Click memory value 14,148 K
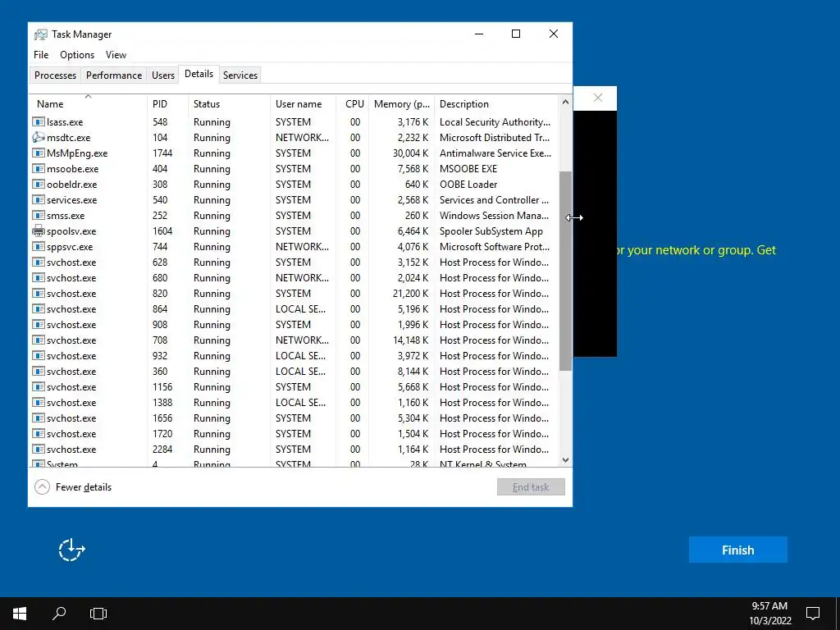Viewport: 840px width, 630px height. (x=410, y=340)
